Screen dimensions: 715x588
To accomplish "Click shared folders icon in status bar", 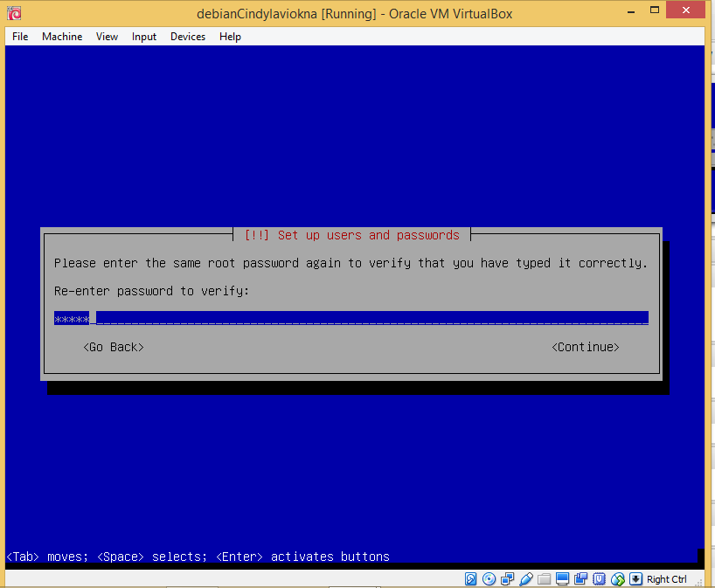I will click(x=544, y=579).
